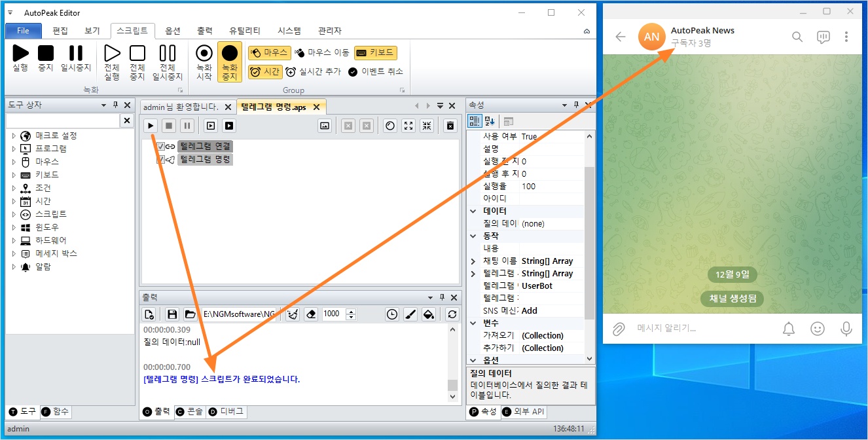Click editor toolbar filled step-run icon

(x=229, y=126)
